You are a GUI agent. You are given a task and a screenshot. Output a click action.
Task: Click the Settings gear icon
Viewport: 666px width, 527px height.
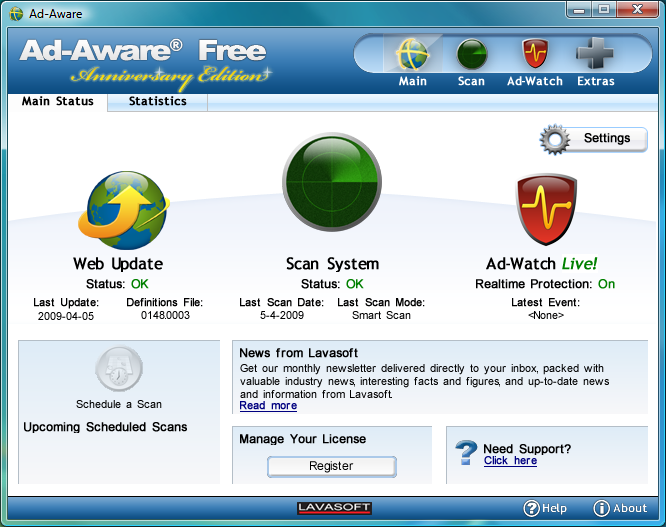tap(555, 139)
